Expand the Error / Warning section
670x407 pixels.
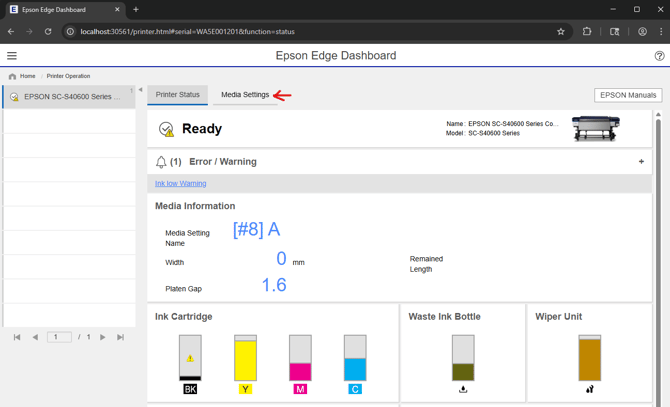tap(641, 161)
